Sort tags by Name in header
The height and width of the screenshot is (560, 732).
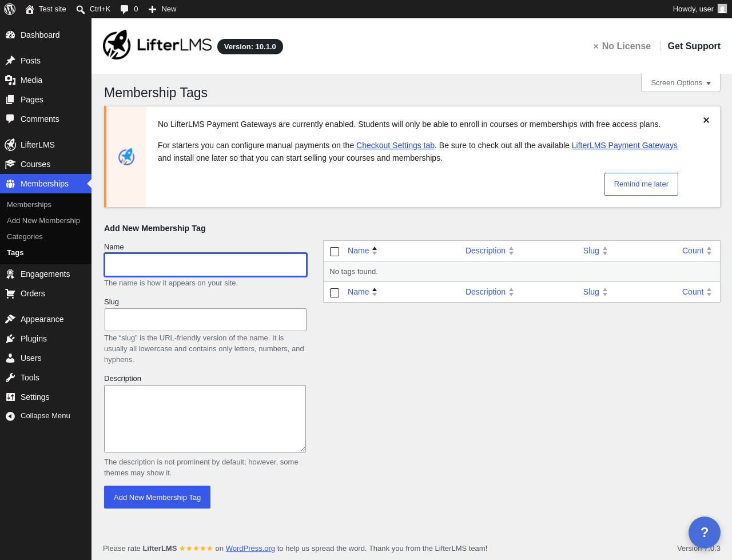363,251
